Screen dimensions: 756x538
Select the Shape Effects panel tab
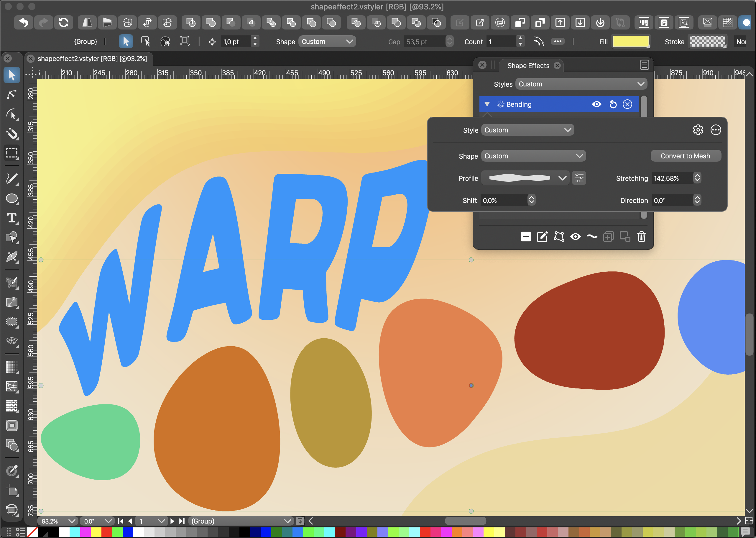click(x=528, y=65)
